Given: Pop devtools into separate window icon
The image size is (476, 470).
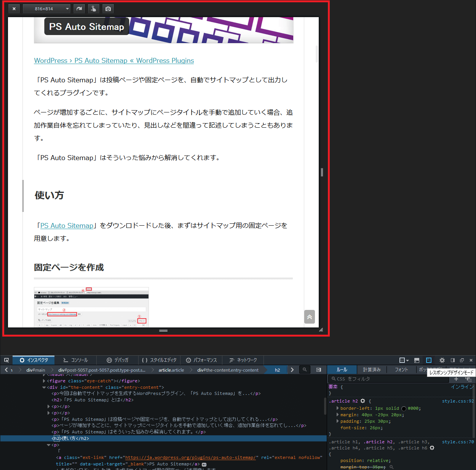Looking at the screenshot, I should coord(462,360).
